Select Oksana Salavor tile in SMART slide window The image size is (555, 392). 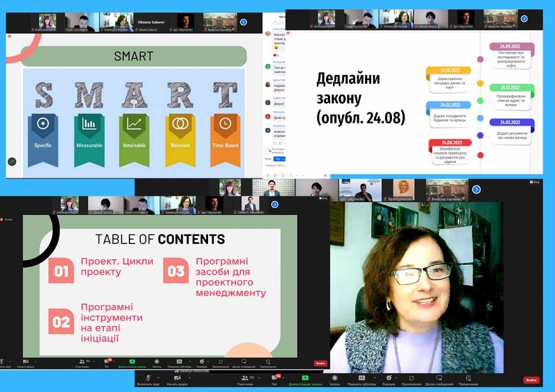point(151,22)
